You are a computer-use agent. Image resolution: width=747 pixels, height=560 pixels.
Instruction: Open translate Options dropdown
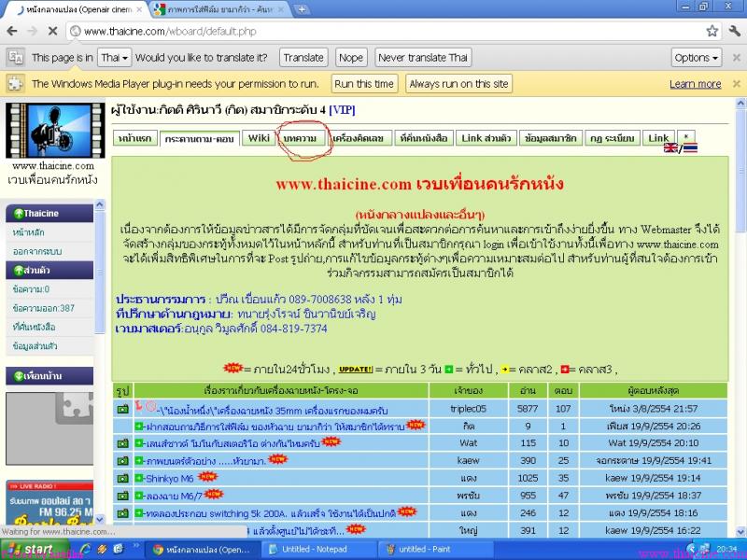[696, 58]
